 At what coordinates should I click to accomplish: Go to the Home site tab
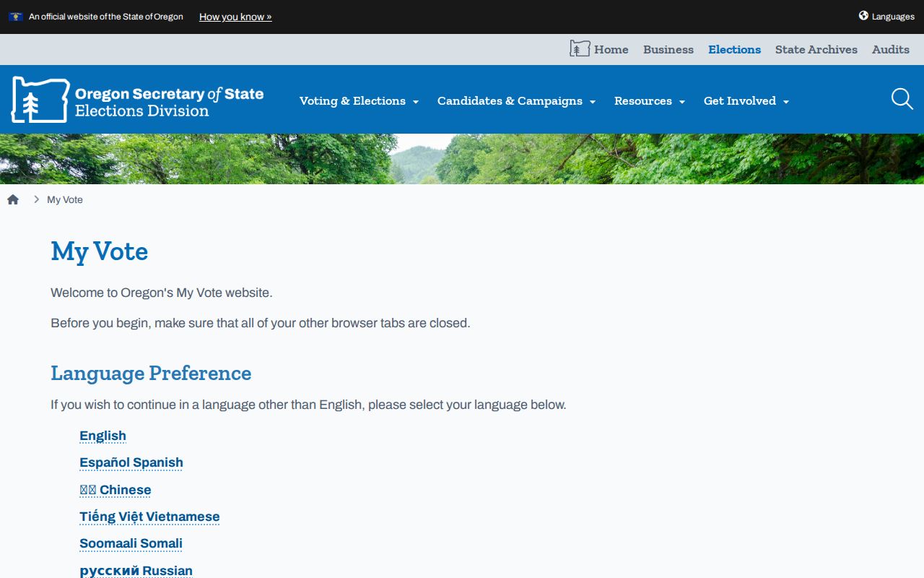[599, 49]
